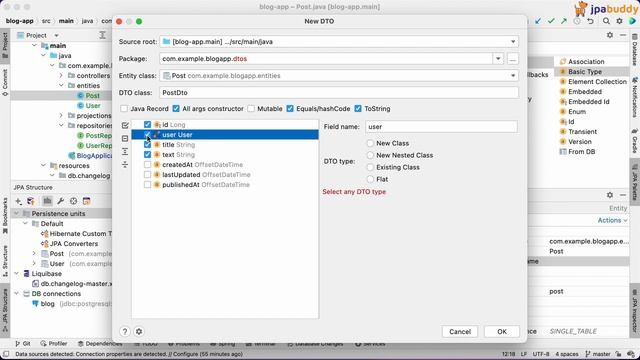The width and height of the screenshot is (640, 360).
Task: Uncheck the id Long field checkbox
Action: [x=147, y=124]
